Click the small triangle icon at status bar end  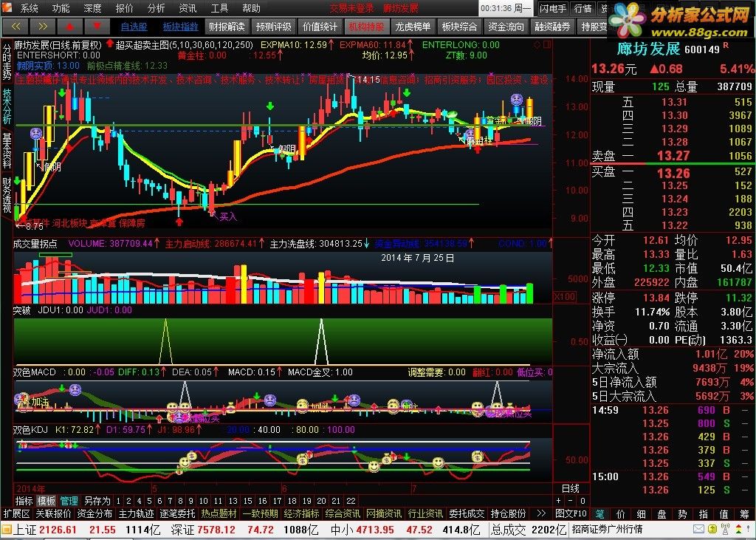click(x=748, y=530)
